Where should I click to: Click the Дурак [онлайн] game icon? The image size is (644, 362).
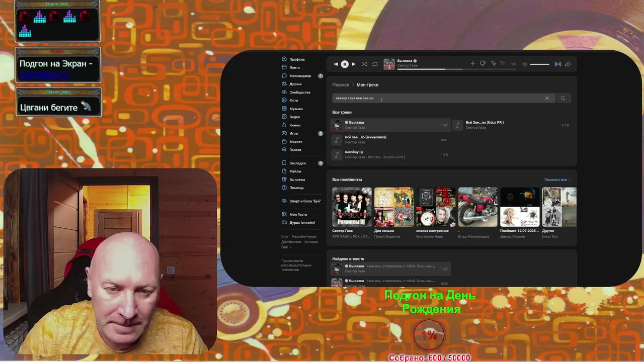284,223
